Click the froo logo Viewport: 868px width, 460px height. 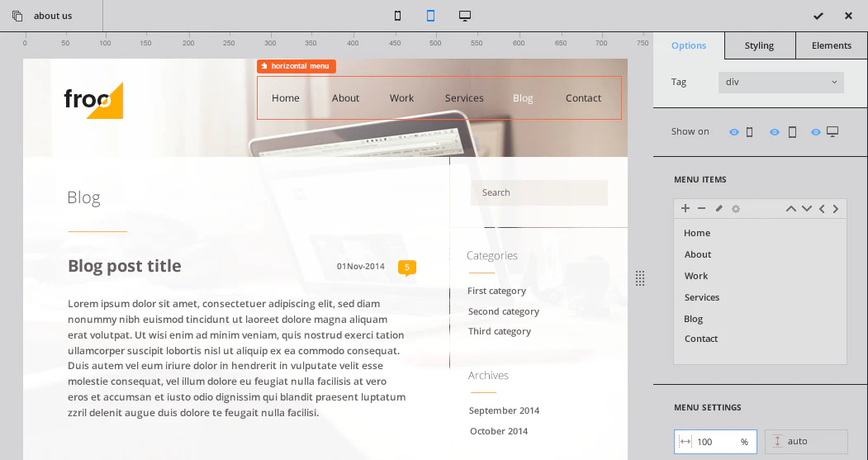93,100
